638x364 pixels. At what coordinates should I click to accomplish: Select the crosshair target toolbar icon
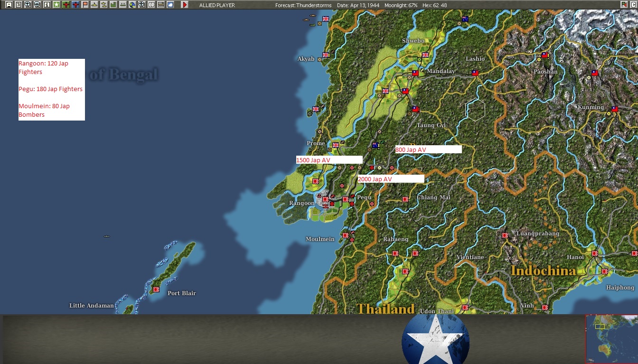142,5
